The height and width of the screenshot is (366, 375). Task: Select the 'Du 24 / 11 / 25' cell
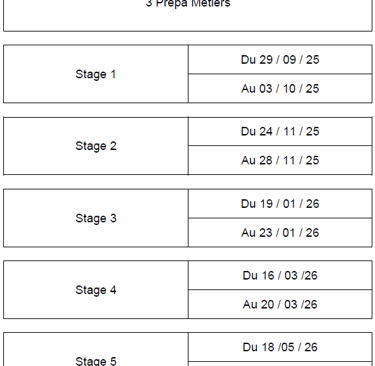280,131
